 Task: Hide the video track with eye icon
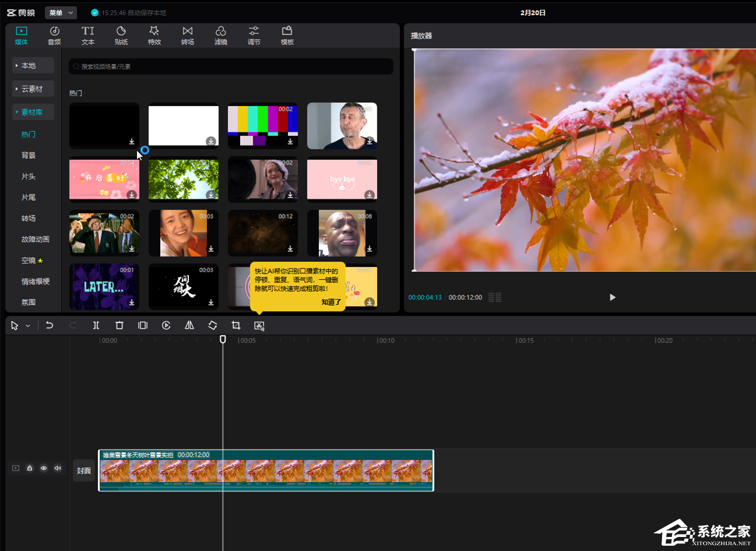pos(44,468)
